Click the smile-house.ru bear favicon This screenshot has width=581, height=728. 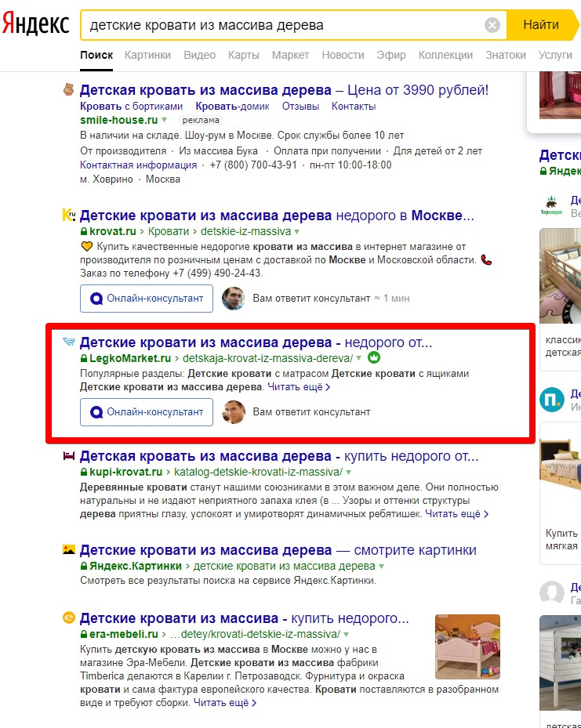click(x=69, y=89)
